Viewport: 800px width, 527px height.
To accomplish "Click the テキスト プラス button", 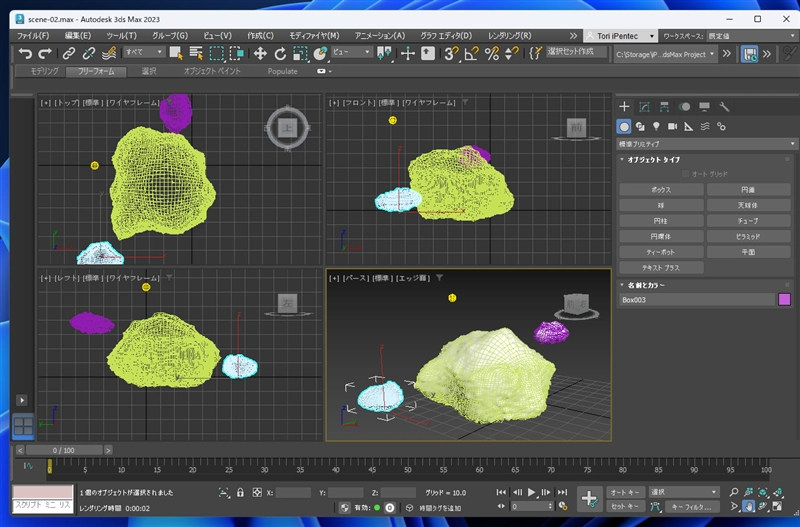I will coord(661,268).
